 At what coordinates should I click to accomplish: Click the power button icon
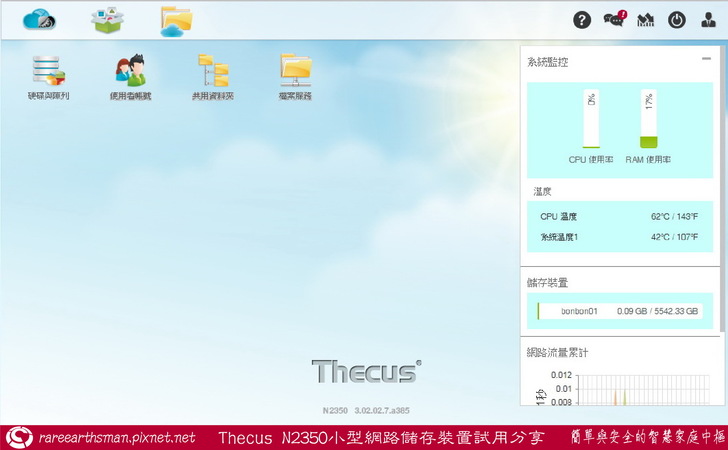[677, 20]
